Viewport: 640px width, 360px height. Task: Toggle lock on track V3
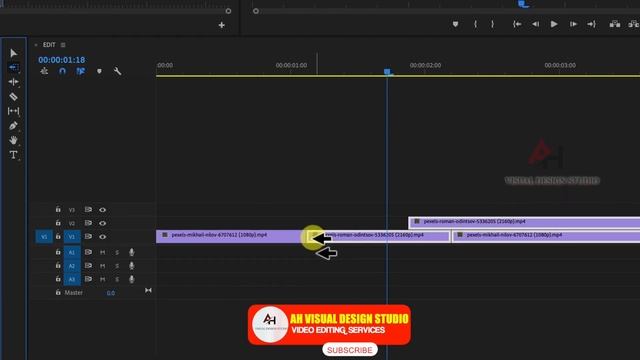click(58, 209)
